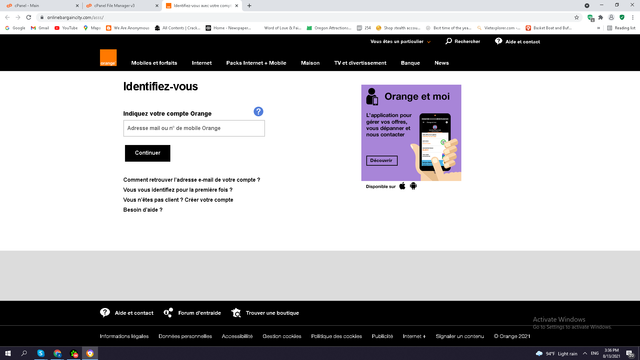Open Windows notification center icon
Screen dimensions: 640x360
click(x=630, y=353)
